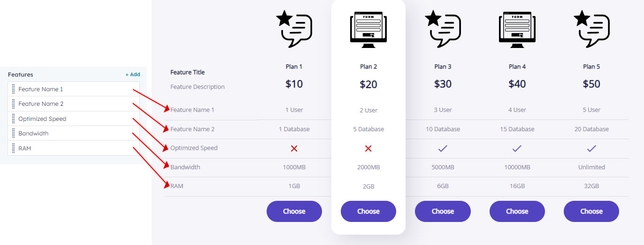Click checkmark under Plan 3 Optimized Speed
The width and height of the screenshot is (644, 245).
(x=443, y=148)
